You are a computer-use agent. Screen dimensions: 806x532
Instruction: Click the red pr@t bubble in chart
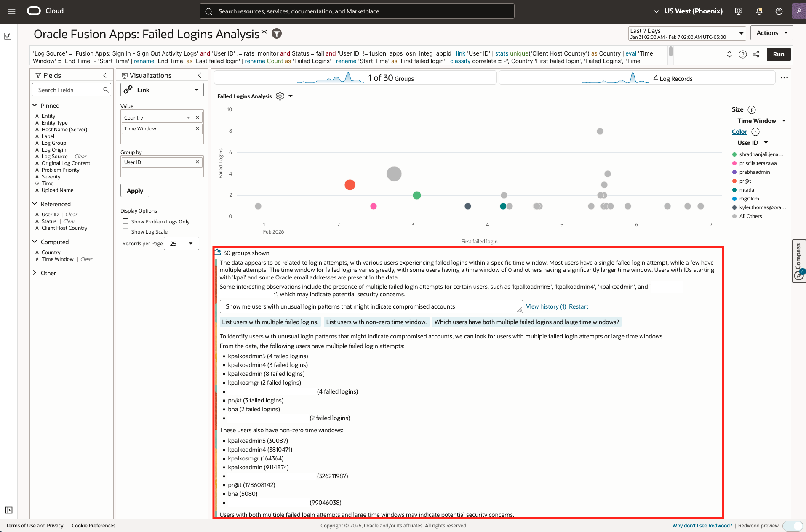(x=350, y=185)
